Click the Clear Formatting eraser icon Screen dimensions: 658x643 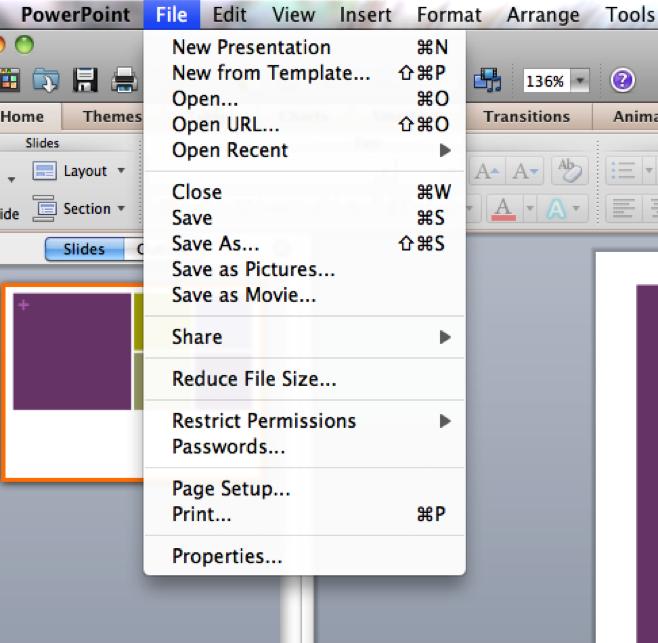(569, 171)
